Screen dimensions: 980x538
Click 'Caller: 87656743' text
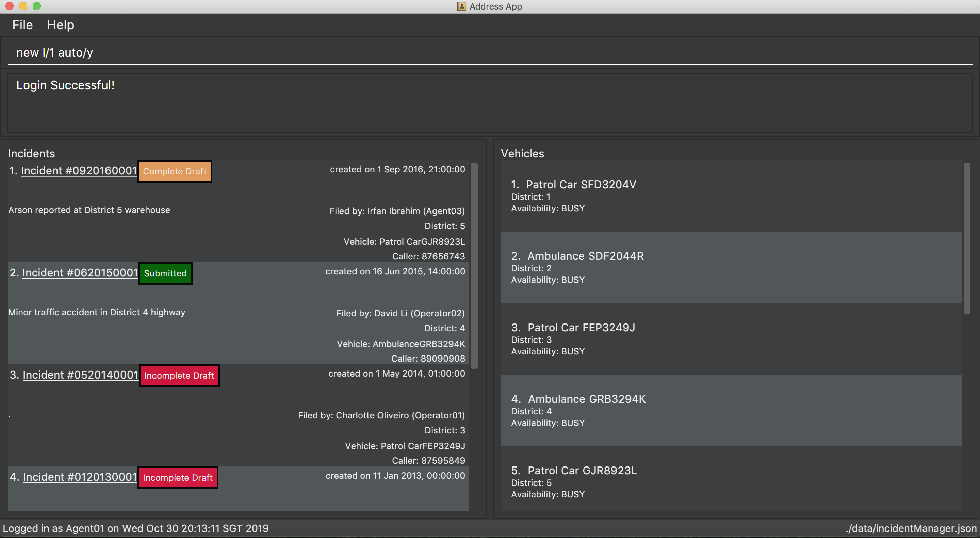coord(429,257)
